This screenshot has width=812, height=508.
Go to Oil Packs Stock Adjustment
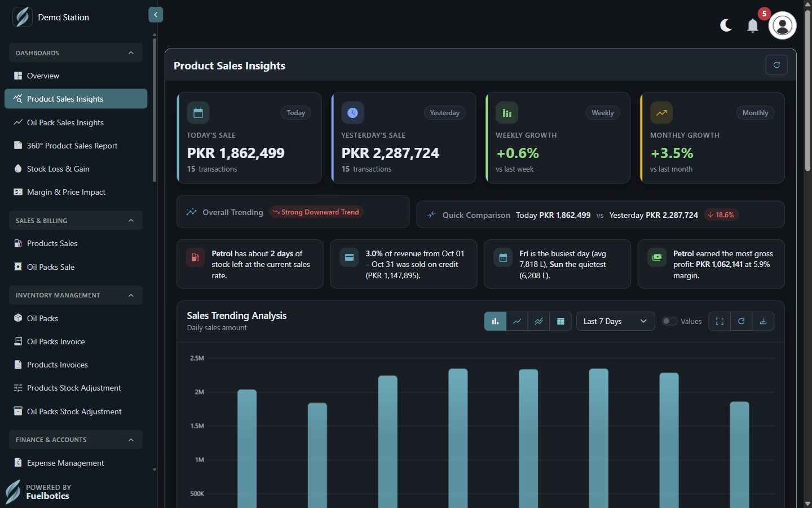point(76,411)
